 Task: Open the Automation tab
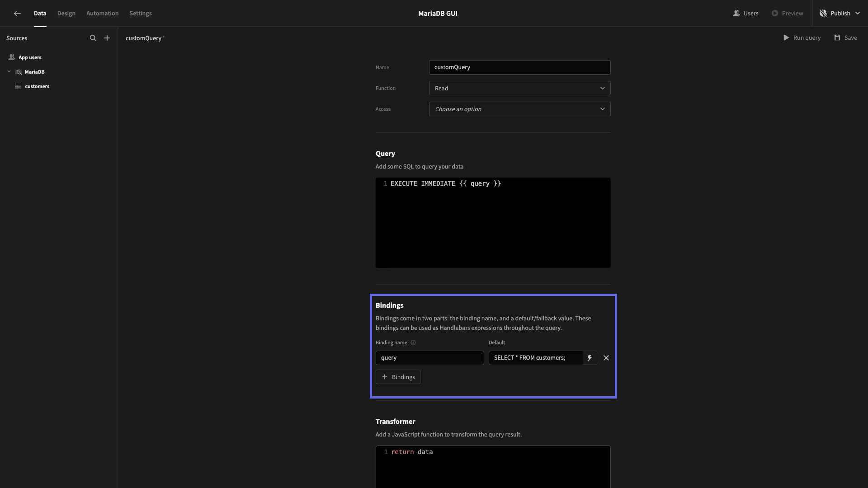(103, 13)
